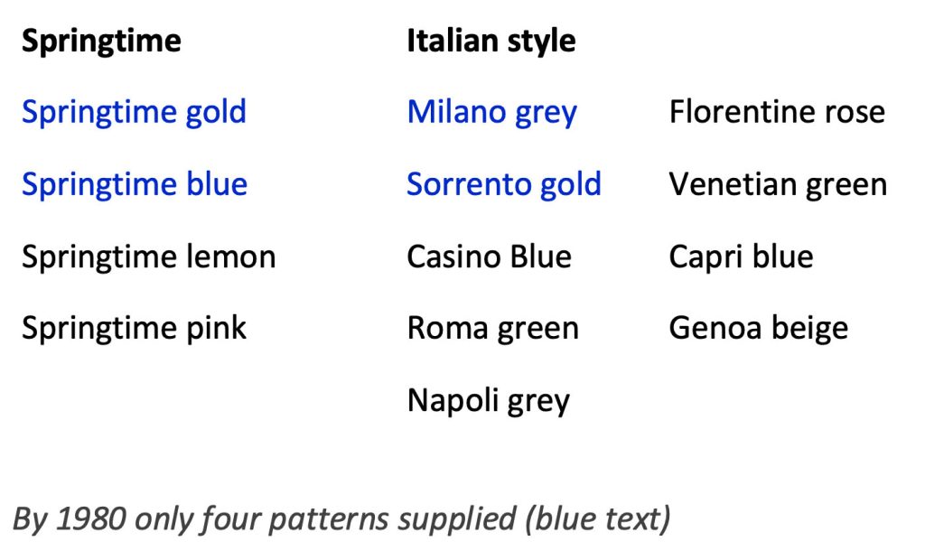Click the Capri blue text
The image size is (925, 560).
coord(741,257)
